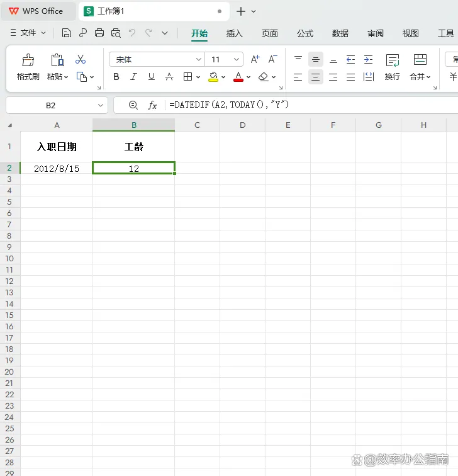Open font name 宋体 dropdown
The image size is (458, 476).
point(199,59)
